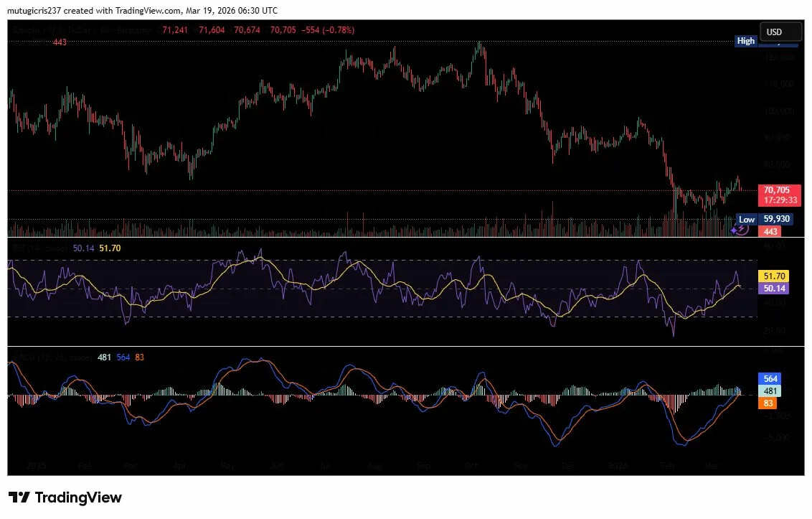The image size is (812, 519).
Task: Click the TradingView logo icon at bottom
Action: coord(19,497)
